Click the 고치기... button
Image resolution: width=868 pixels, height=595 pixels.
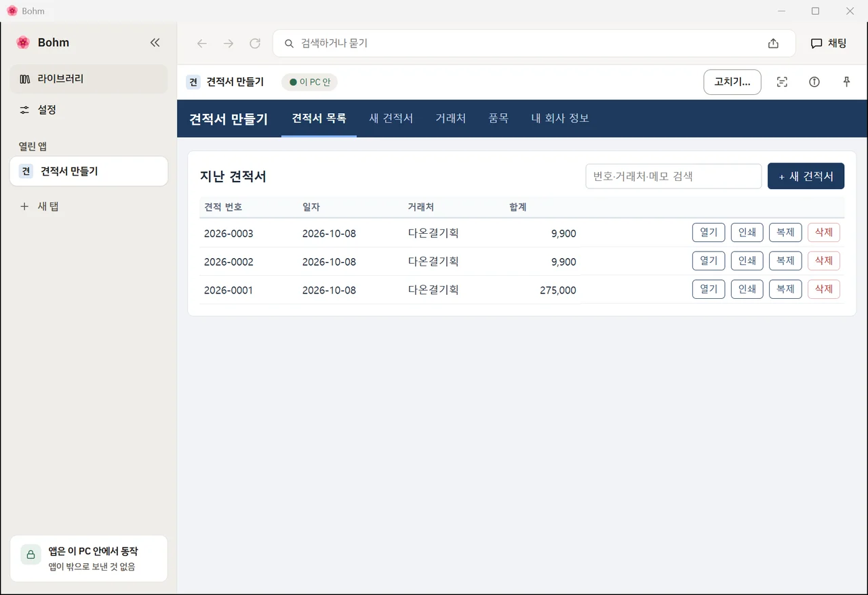pyautogui.click(x=732, y=82)
